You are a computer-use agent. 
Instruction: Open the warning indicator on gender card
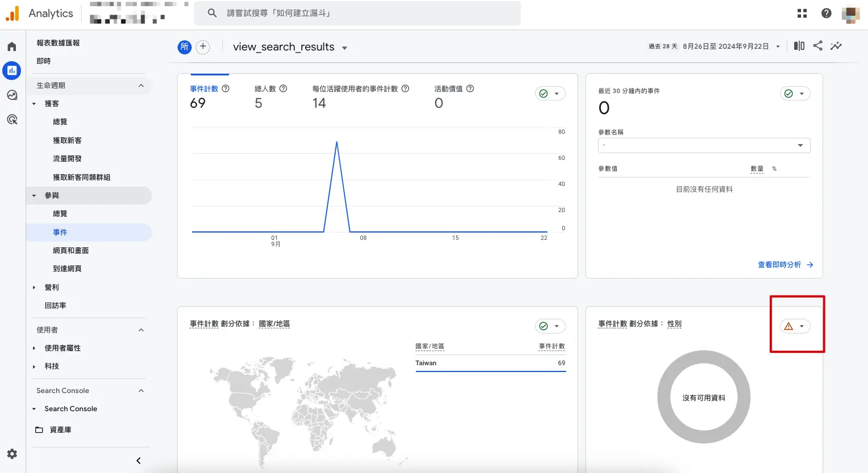click(x=795, y=326)
